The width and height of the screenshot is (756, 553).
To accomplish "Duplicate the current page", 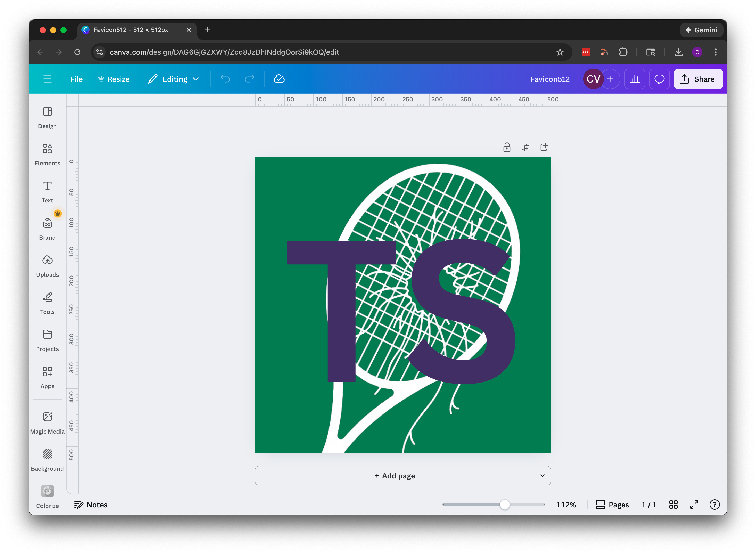I will (x=525, y=147).
